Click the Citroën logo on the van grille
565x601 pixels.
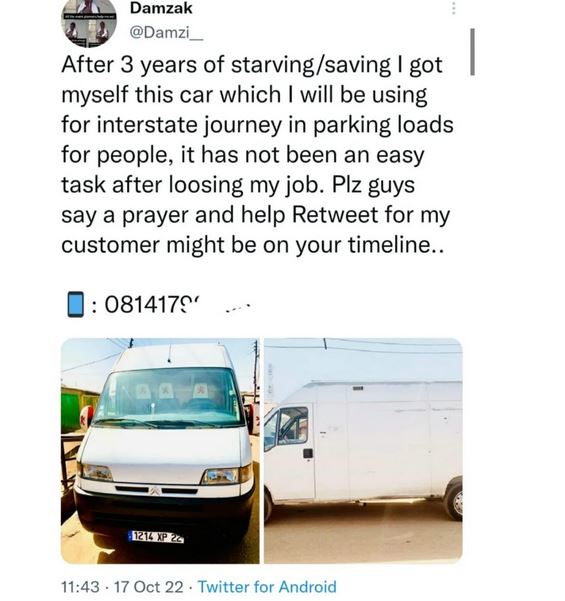155,490
